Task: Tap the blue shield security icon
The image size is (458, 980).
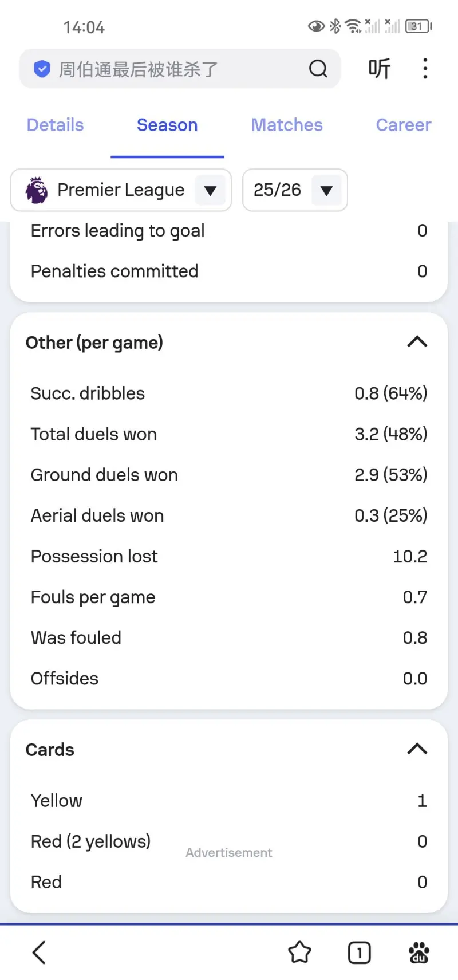Action: (42, 69)
